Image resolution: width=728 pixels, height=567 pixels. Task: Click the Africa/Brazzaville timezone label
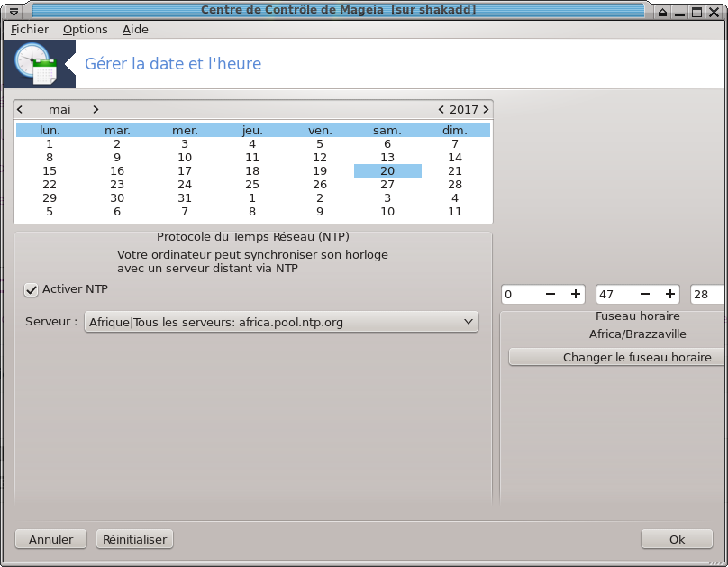click(x=638, y=334)
